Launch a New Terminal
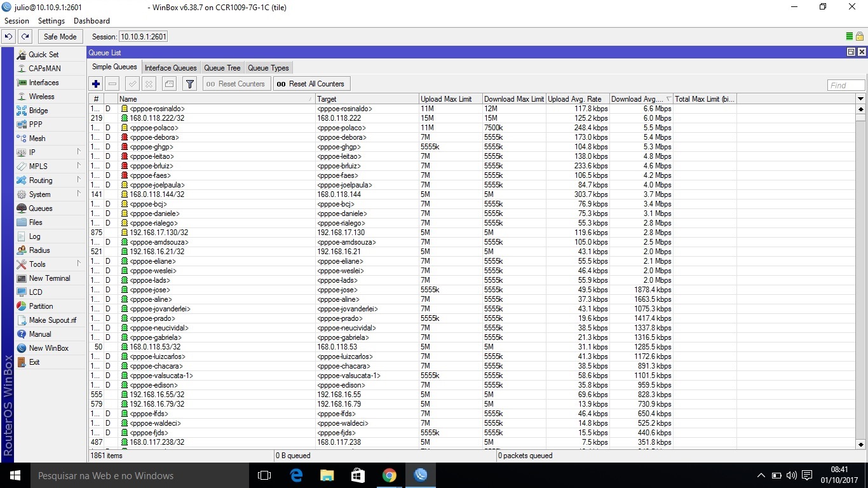868x488 pixels. 49,278
